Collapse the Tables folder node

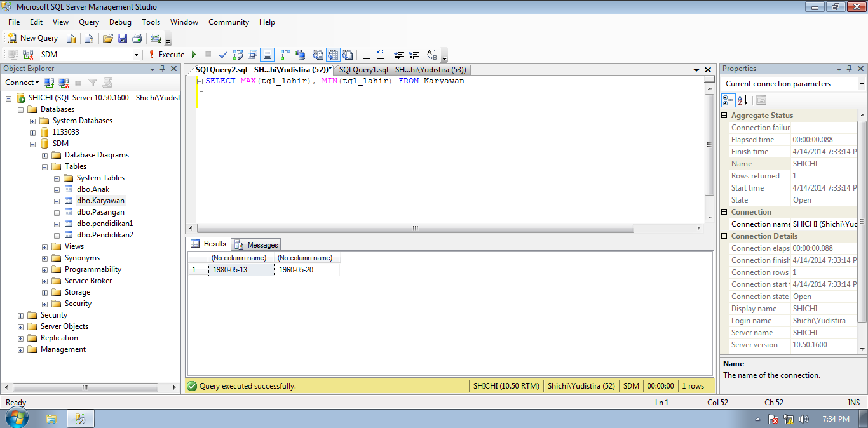(x=44, y=166)
